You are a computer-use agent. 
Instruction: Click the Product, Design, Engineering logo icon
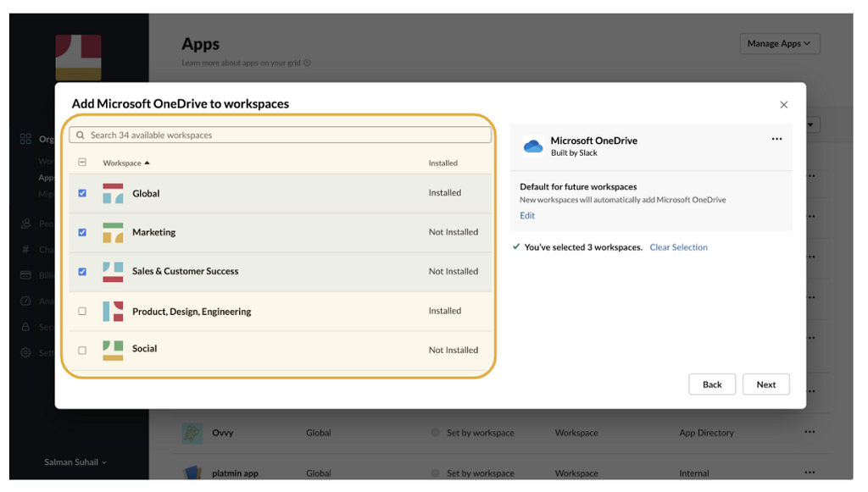coord(113,312)
